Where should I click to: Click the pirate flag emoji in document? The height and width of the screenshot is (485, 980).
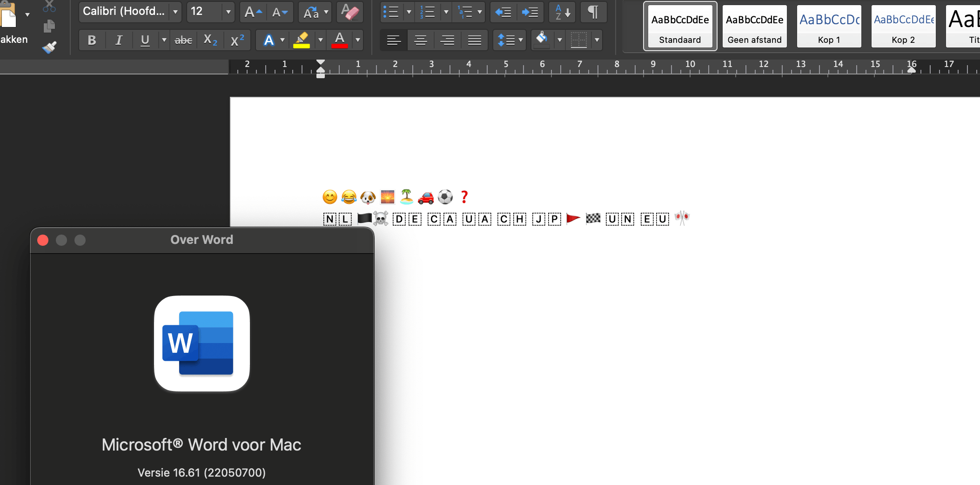(372, 219)
